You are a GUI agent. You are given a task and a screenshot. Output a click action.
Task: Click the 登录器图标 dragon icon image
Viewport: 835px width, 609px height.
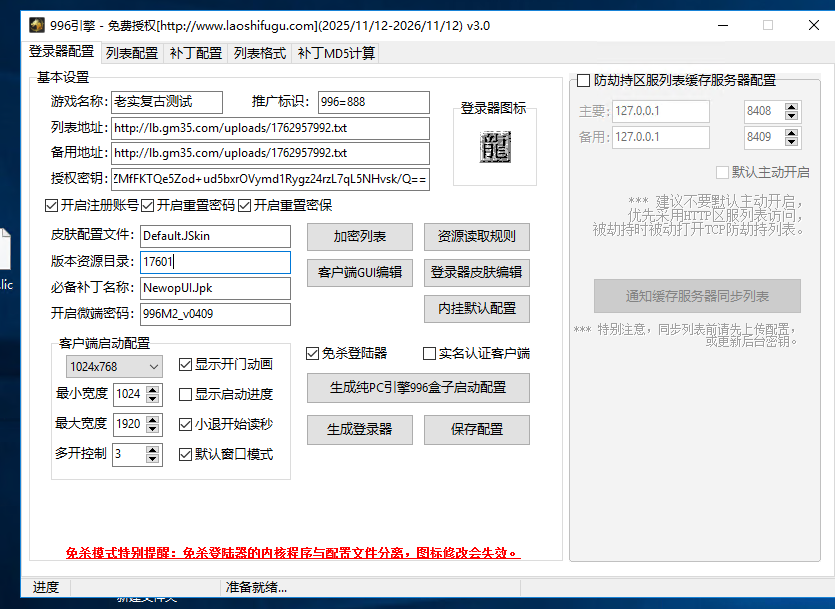pyautogui.click(x=494, y=148)
